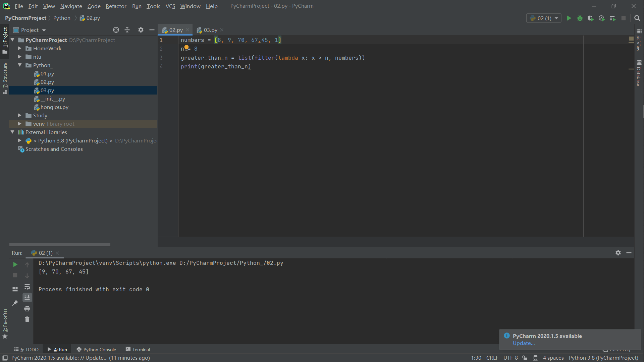This screenshot has height=362, width=644.
Task: Toggle scroll to end in Run console
Action: 27,297
